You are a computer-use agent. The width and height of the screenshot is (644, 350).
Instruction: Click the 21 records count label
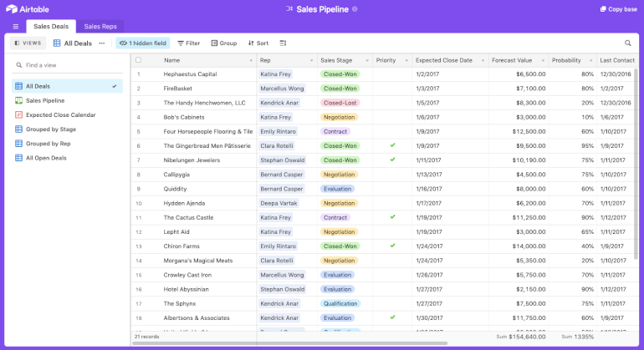tap(146, 337)
